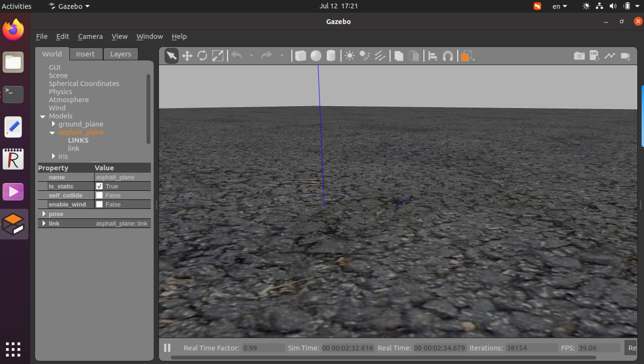The height and width of the screenshot is (364, 644).
Task: Switch to the Insert tab
Action: [85, 54]
